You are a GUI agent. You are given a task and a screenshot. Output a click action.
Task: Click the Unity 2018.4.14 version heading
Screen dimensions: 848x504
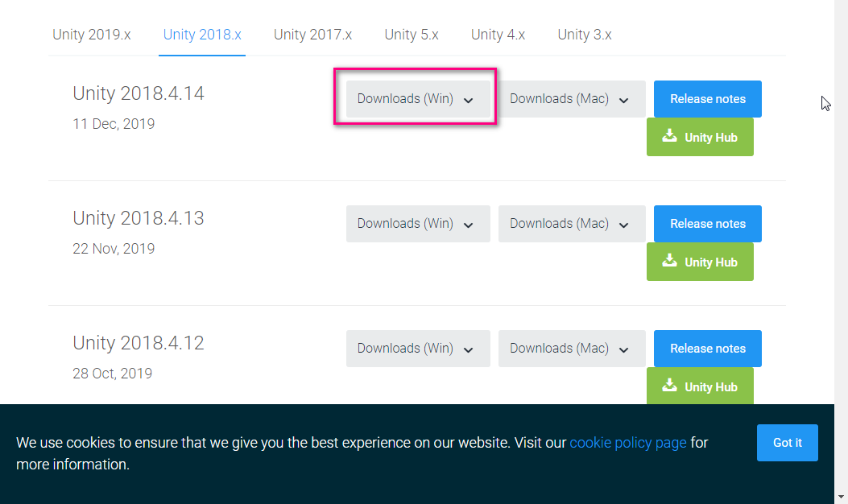[139, 93]
